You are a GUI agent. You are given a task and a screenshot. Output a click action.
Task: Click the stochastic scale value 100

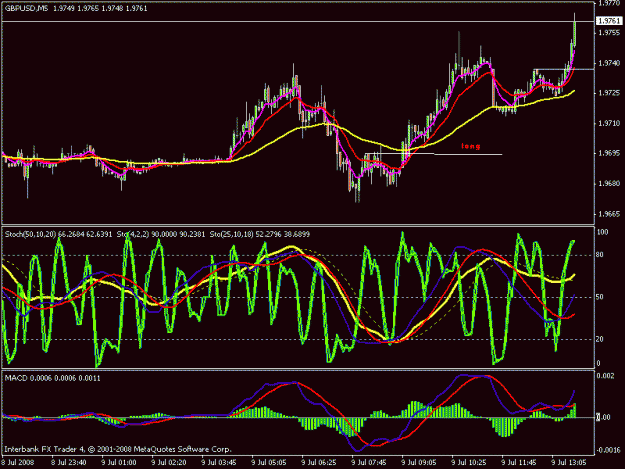pos(603,232)
